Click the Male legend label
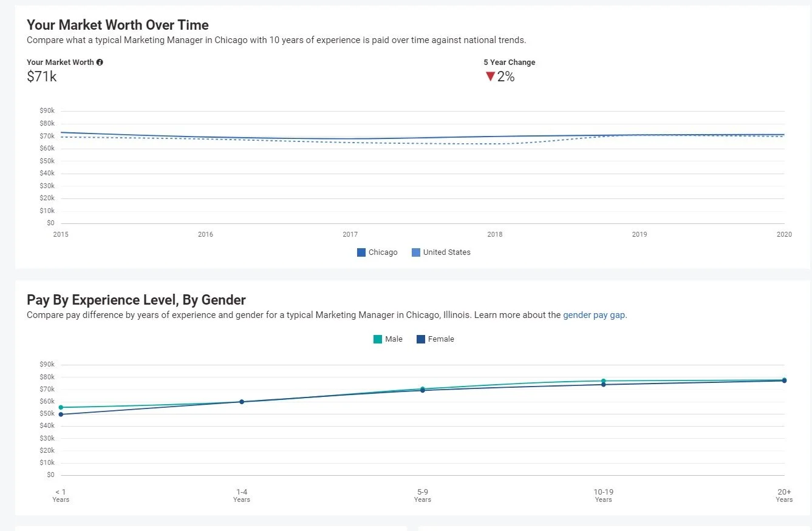This screenshot has height=531, width=812. [x=394, y=339]
